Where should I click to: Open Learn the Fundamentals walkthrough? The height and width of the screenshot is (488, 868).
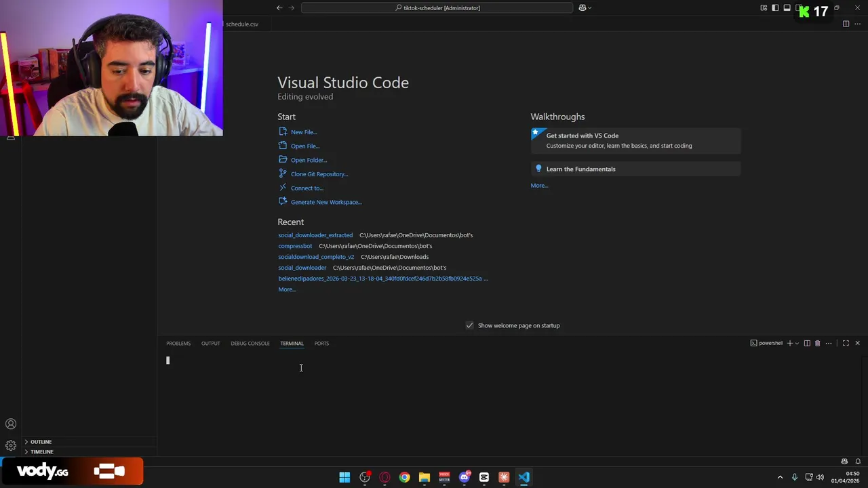coord(635,169)
